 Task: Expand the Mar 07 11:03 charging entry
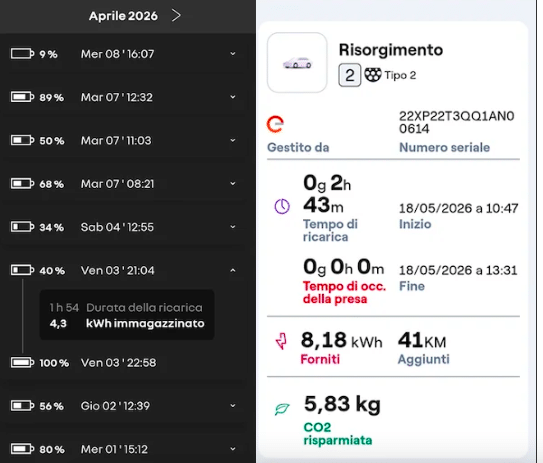point(233,140)
